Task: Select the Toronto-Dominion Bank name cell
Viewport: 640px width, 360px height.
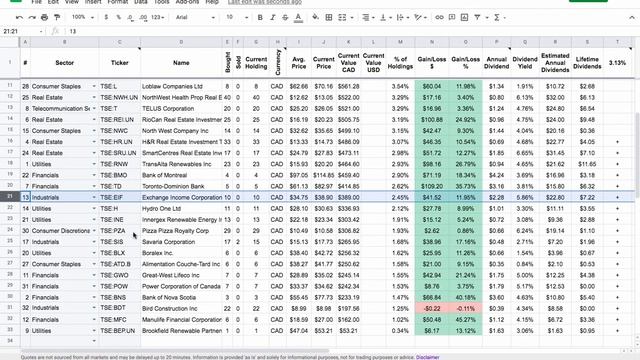Action: pyautogui.click(x=181, y=186)
